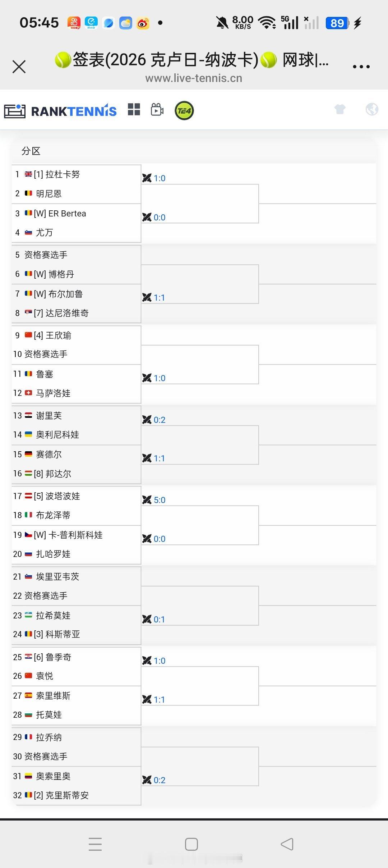Open the 1:0 head-to-head link for 鲁塞

tap(159, 378)
